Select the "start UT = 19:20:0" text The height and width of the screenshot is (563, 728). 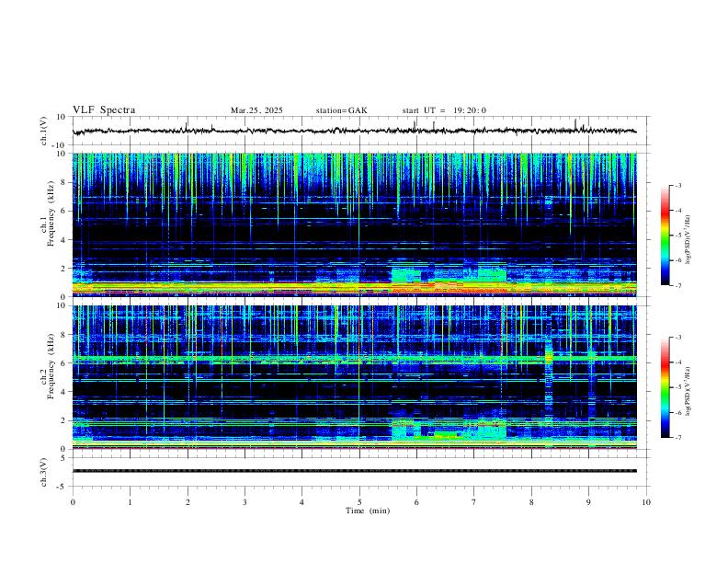click(x=444, y=110)
